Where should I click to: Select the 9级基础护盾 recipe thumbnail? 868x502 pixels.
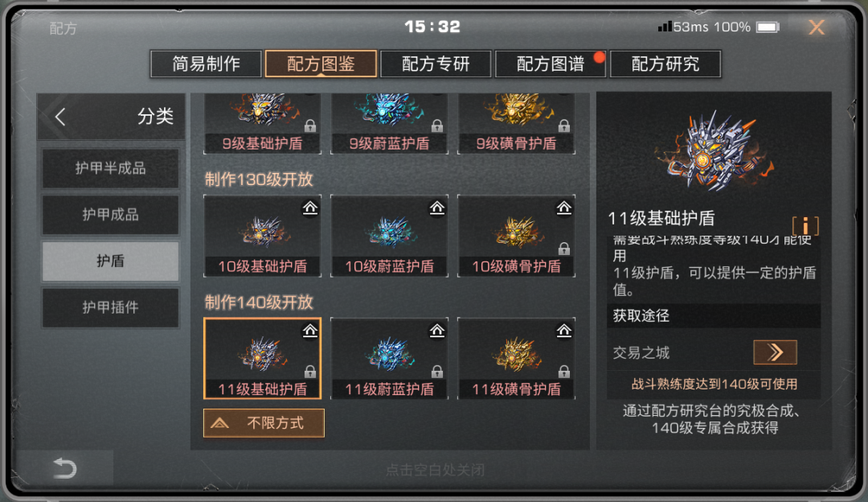pos(262,124)
